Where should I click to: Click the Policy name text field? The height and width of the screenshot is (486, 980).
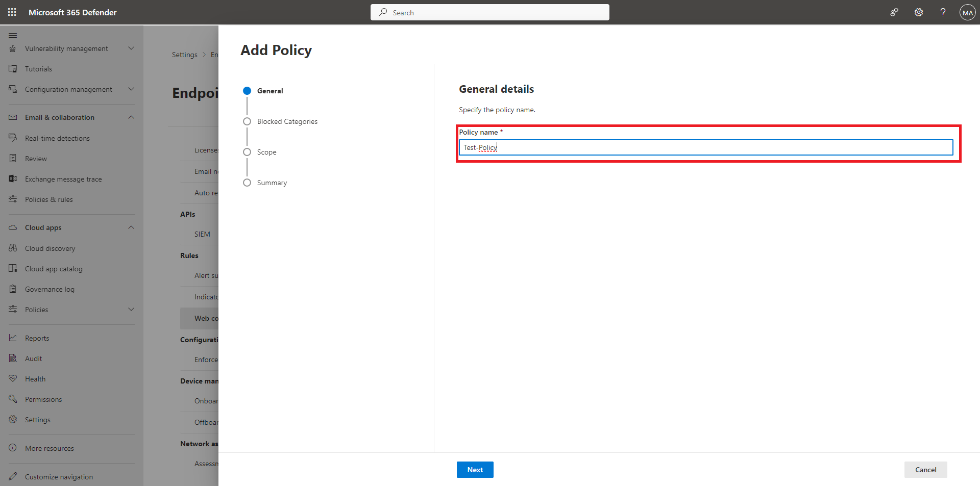click(x=705, y=147)
